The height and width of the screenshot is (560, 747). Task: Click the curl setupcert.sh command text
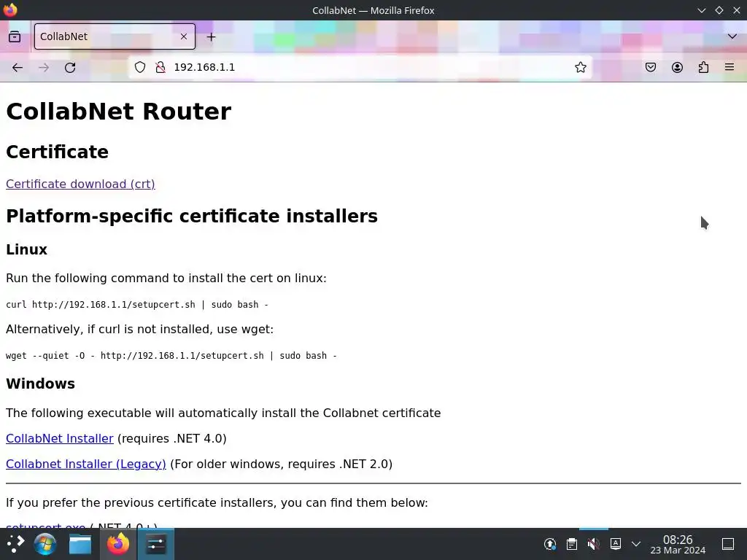tap(137, 304)
